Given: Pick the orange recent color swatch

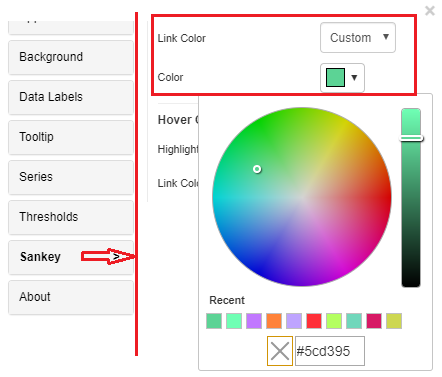Looking at the screenshot, I should 274,321.
